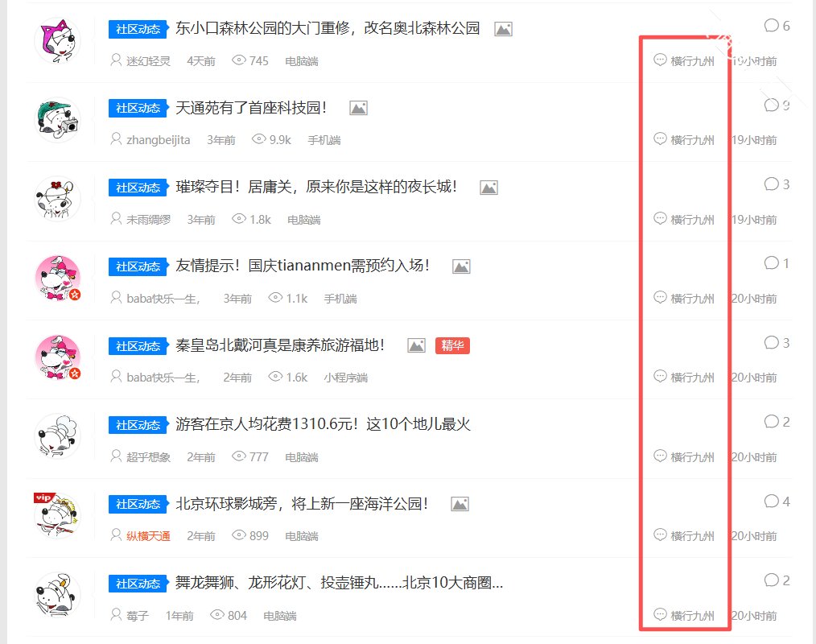
Task: Click the view count eye icon showing 745
Action: click(x=239, y=60)
